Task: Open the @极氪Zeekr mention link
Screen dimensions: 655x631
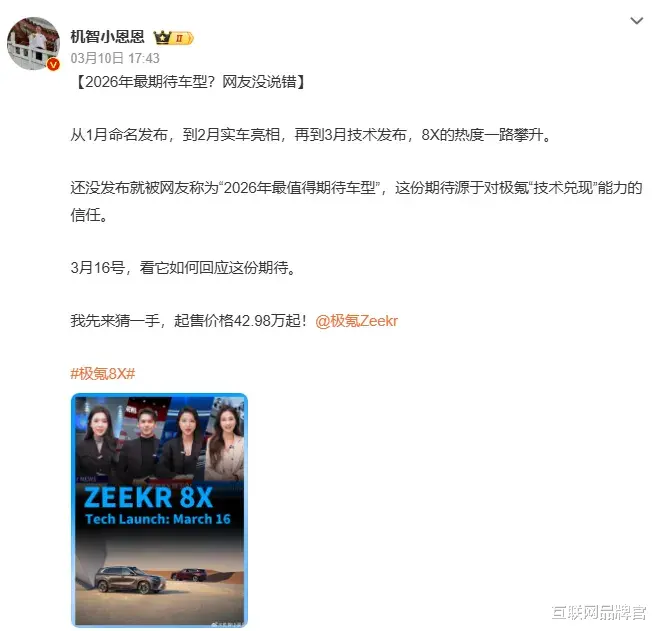Action: (x=356, y=321)
